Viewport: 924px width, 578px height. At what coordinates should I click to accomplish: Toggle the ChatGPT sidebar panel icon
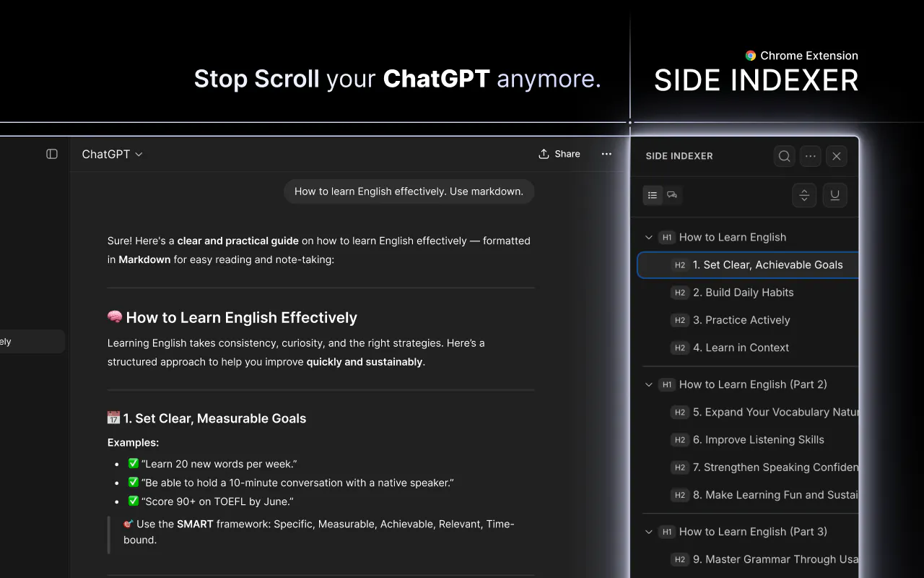tap(52, 154)
